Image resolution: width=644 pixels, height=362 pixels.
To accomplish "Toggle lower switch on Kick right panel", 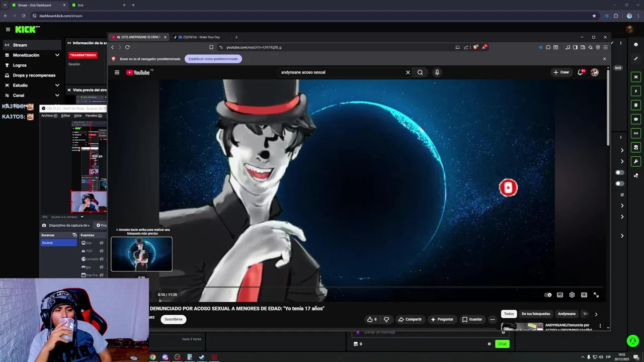I will (620, 184).
